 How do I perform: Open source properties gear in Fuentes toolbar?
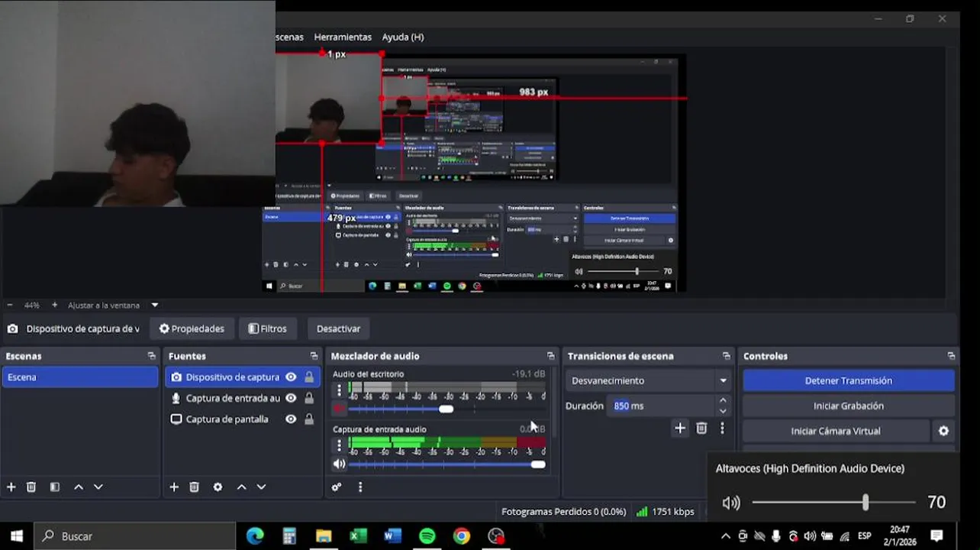pyautogui.click(x=218, y=487)
